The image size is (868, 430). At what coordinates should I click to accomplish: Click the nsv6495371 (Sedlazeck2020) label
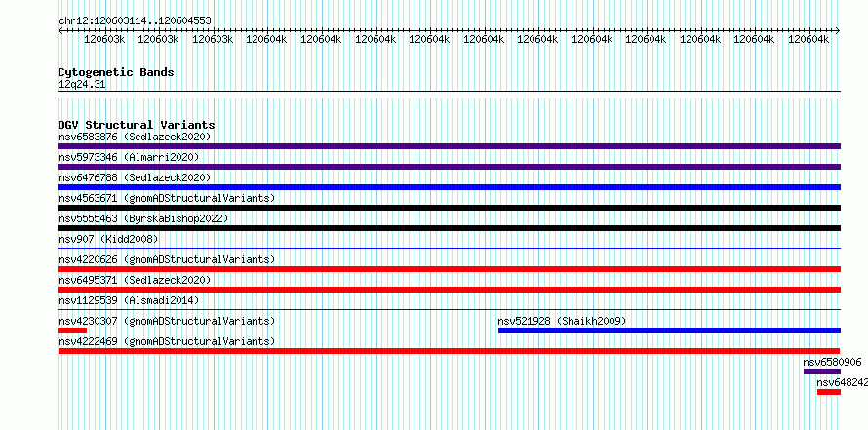click(x=135, y=280)
